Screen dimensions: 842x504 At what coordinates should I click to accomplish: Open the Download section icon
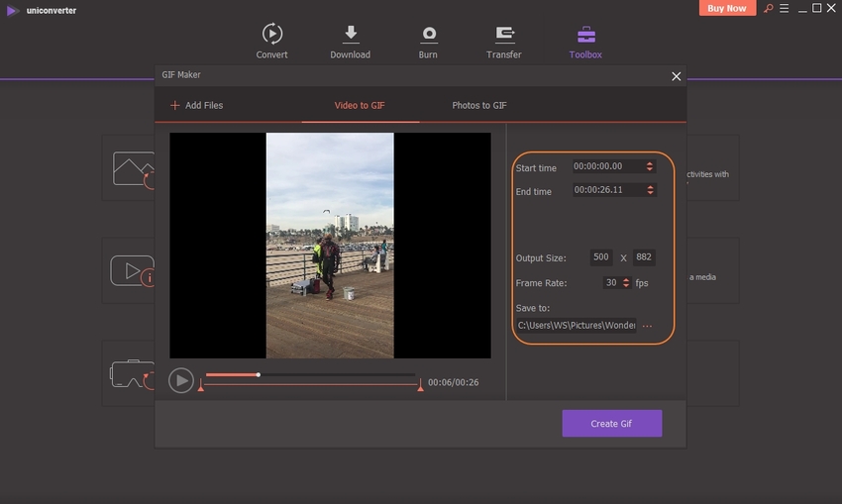coord(350,34)
